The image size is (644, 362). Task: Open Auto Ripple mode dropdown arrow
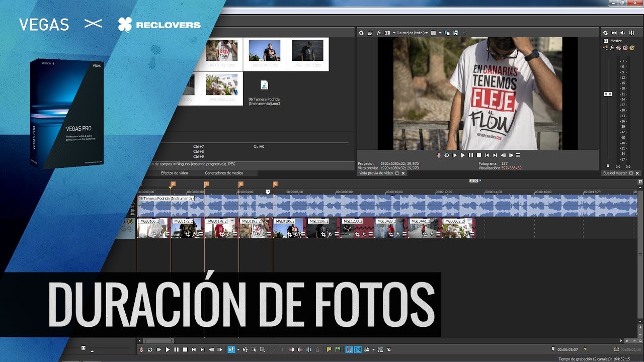tap(373, 349)
